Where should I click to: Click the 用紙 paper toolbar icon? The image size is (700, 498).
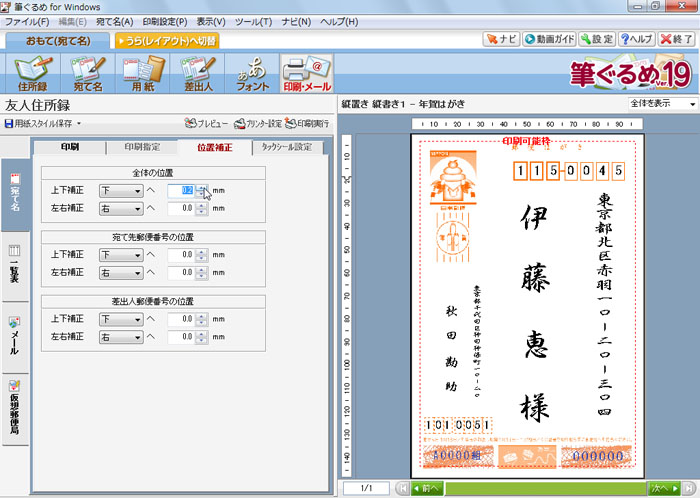tap(140, 74)
